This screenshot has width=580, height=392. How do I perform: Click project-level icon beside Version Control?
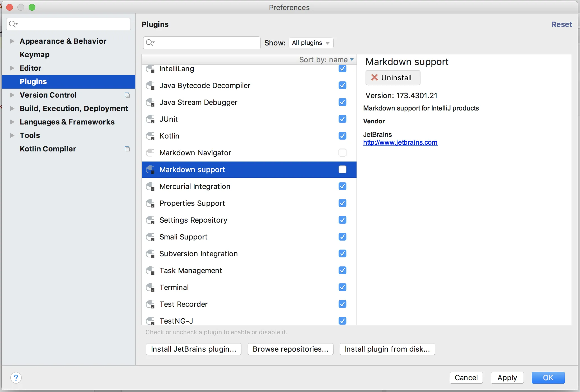tap(127, 95)
